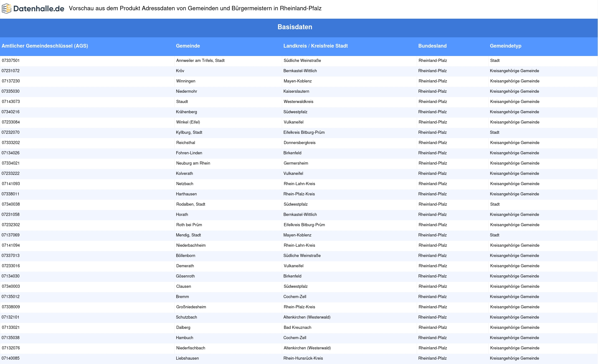Click the Datenhalle.de logo icon
598x364 pixels.
point(7,9)
